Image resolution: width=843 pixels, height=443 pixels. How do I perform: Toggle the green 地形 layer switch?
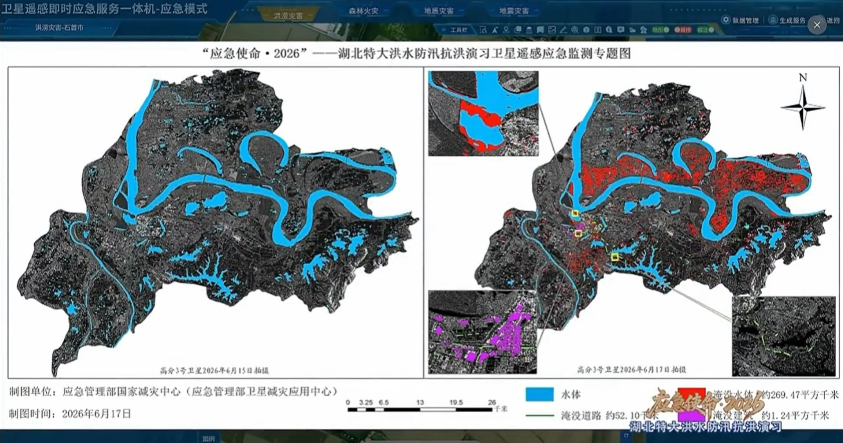(x=660, y=30)
